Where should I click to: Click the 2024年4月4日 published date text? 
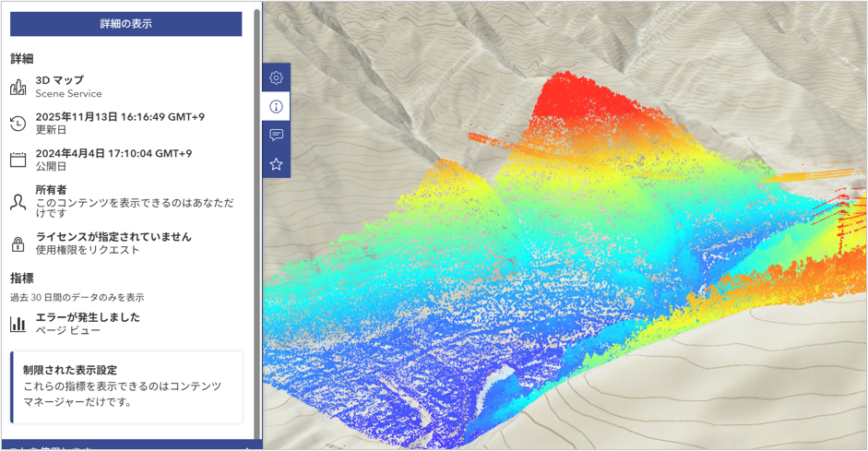[113, 153]
